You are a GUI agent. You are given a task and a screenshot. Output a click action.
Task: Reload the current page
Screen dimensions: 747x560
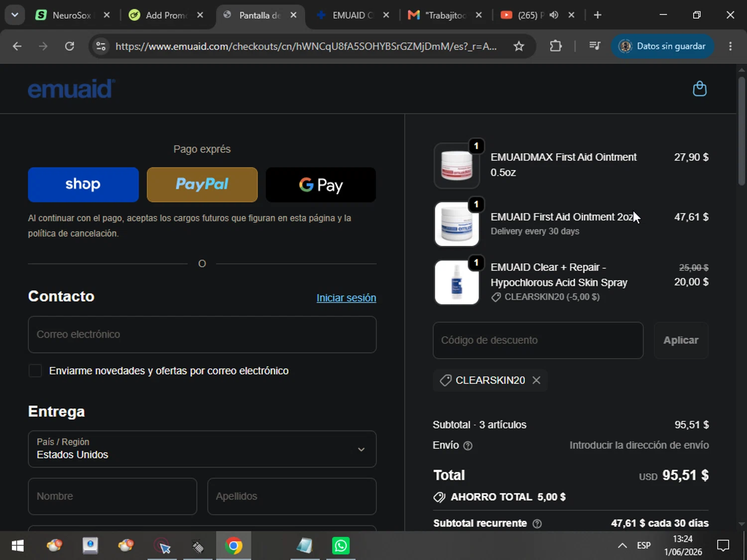[70, 46]
